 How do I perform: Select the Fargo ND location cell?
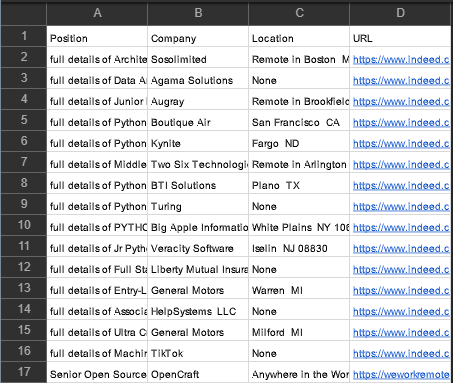[x=299, y=141]
